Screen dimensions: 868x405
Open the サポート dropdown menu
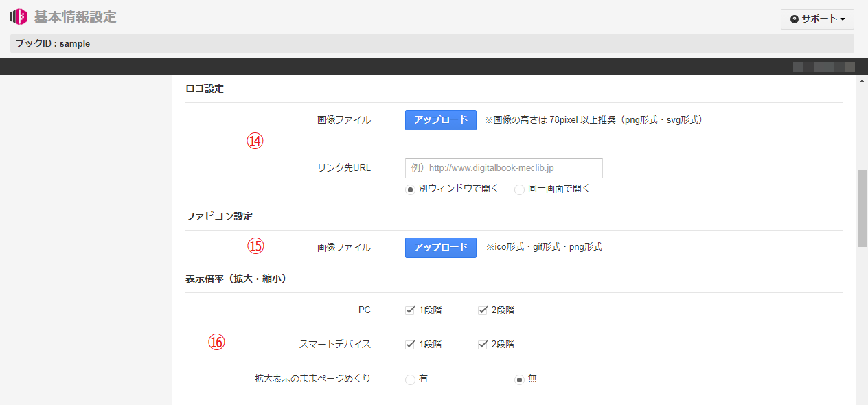(817, 19)
